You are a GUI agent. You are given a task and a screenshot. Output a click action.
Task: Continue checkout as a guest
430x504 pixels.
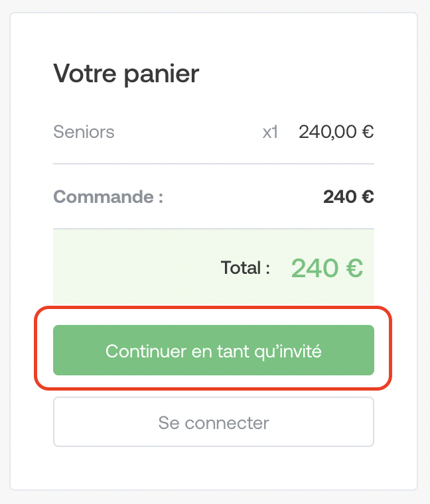[x=214, y=350]
